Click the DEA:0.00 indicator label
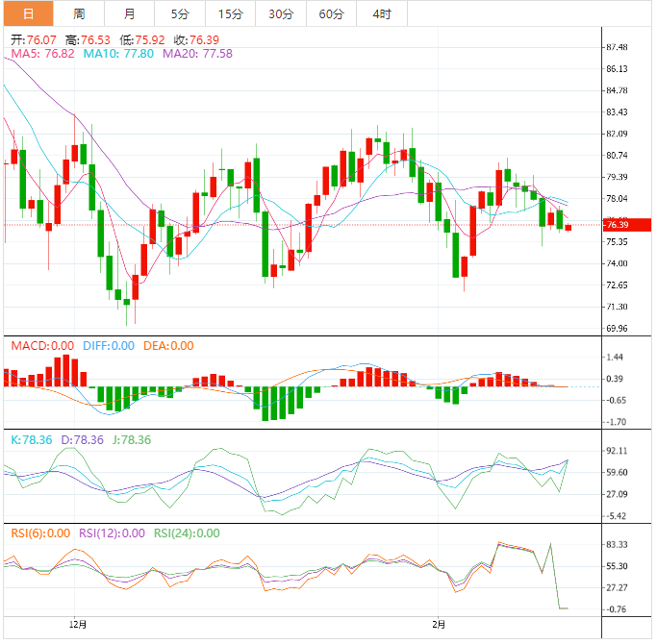This screenshot has height=644, width=657. pos(169,346)
